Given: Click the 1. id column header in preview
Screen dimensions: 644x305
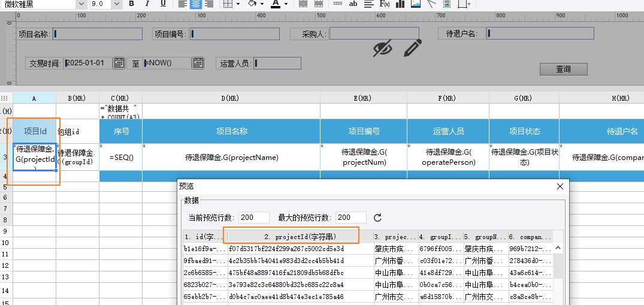Looking at the screenshot, I should (x=204, y=237).
